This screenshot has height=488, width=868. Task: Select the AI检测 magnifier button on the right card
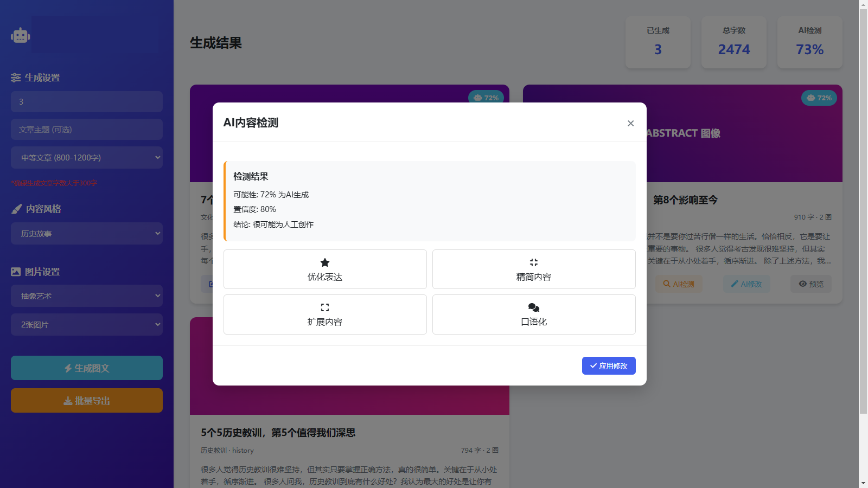point(678,284)
